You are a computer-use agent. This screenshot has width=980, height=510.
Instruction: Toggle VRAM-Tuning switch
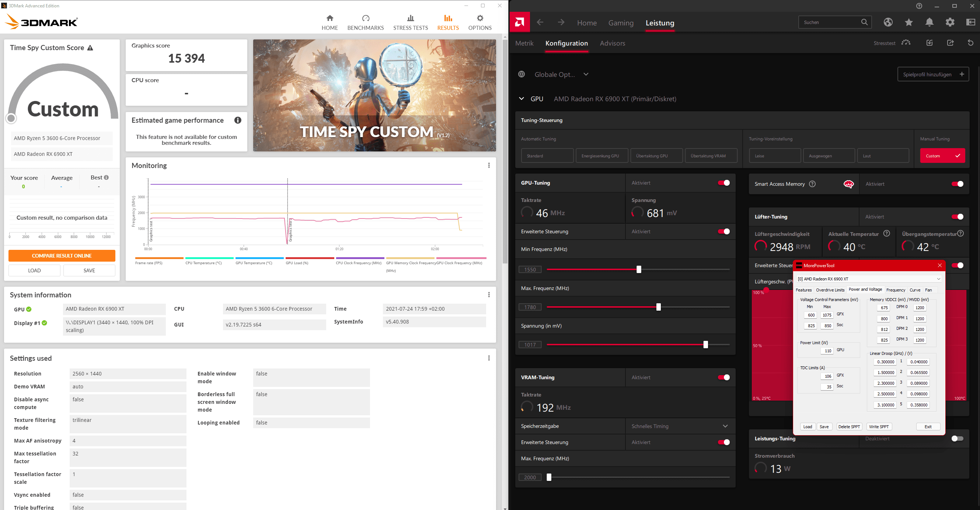723,377
